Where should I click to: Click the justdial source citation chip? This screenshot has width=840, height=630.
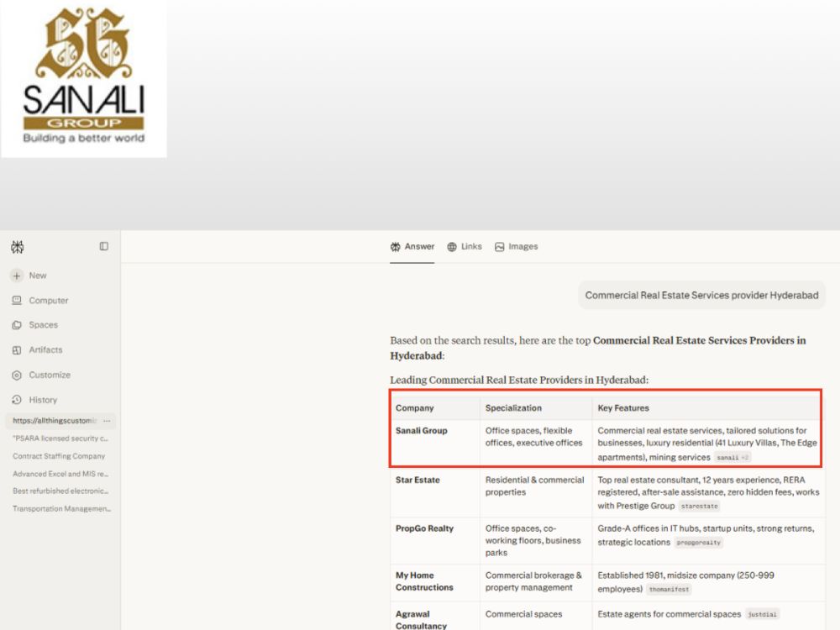(x=762, y=615)
